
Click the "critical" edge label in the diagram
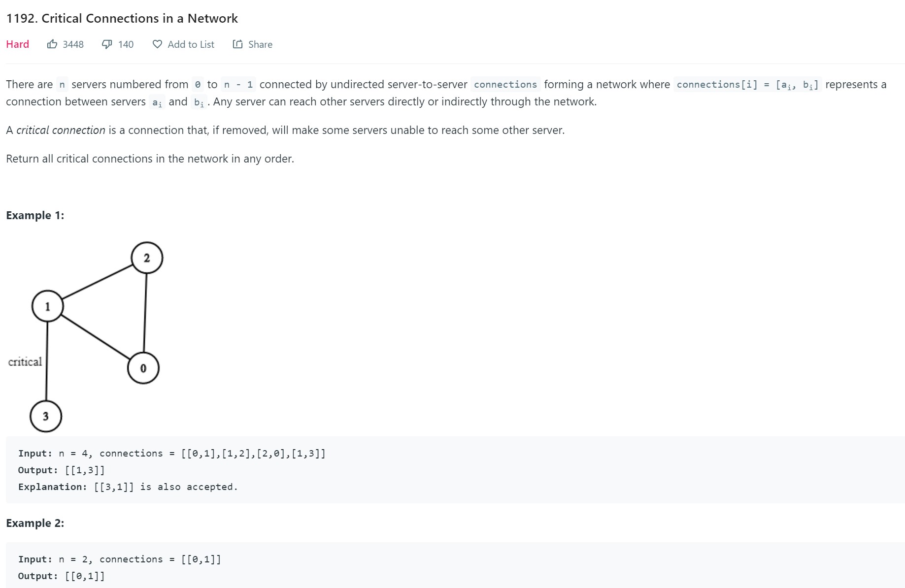click(x=25, y=362)
